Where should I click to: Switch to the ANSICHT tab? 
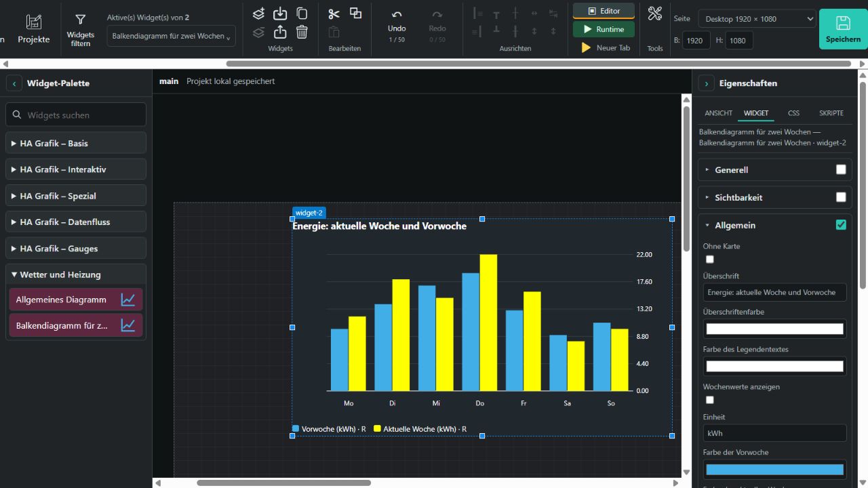tap(718, 113)
